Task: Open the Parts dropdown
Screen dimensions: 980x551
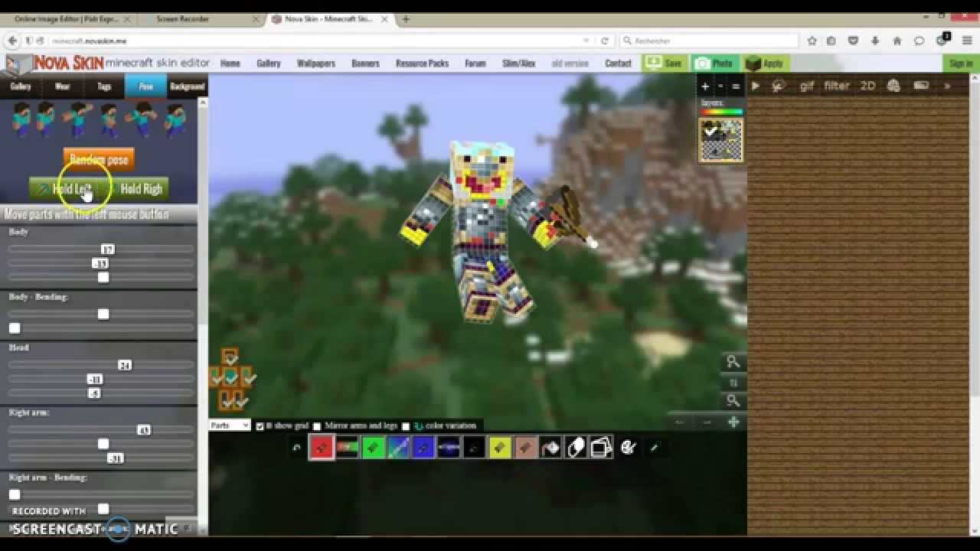Action: coord(230,425)
